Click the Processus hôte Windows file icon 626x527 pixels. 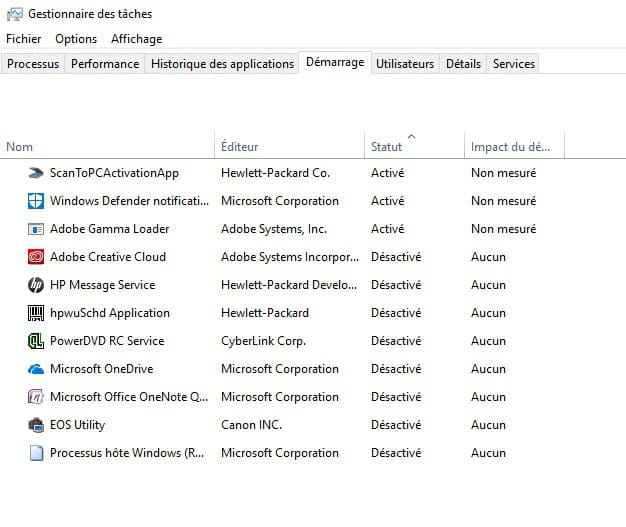(36, 453)
